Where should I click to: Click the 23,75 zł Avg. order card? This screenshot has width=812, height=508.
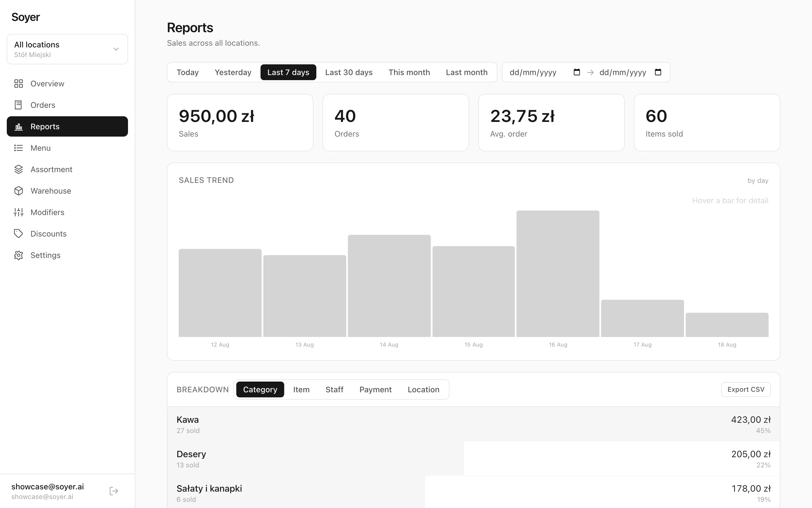pos(551,123)
